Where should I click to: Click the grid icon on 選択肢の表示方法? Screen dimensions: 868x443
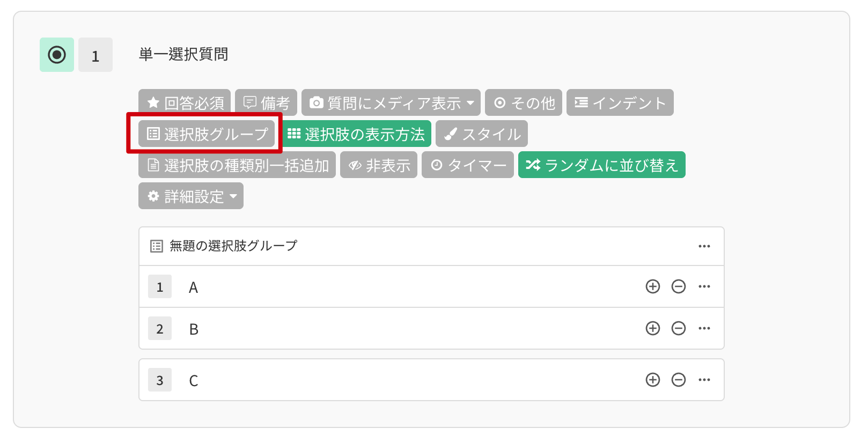[294, 134]
